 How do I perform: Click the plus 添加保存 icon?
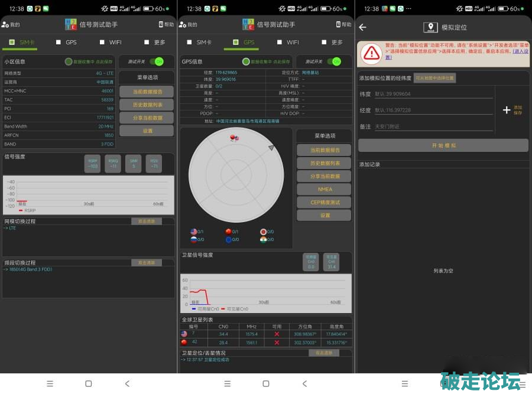click(x=507, y=110)
